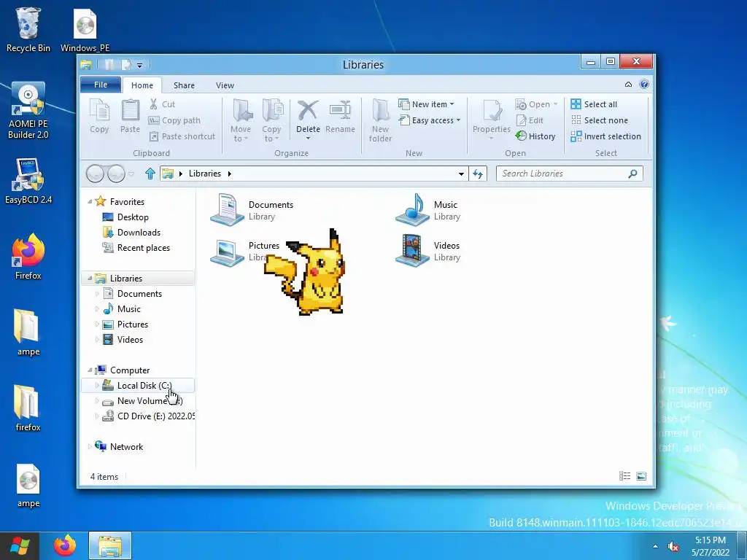This screenshot has width=747, height=560.
Task: Select Music in the sidebar tree
Action: (x=128, y=309)
